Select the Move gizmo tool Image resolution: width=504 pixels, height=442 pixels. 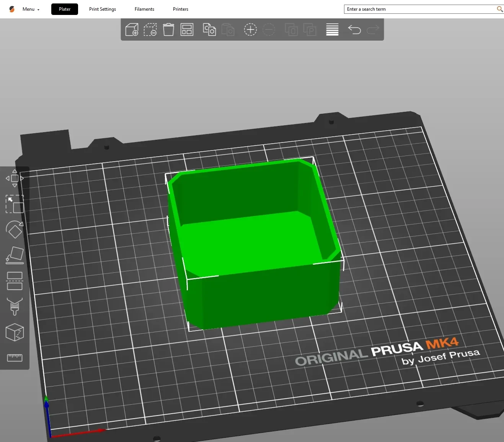pyautogui.click(x=15, y=178)
